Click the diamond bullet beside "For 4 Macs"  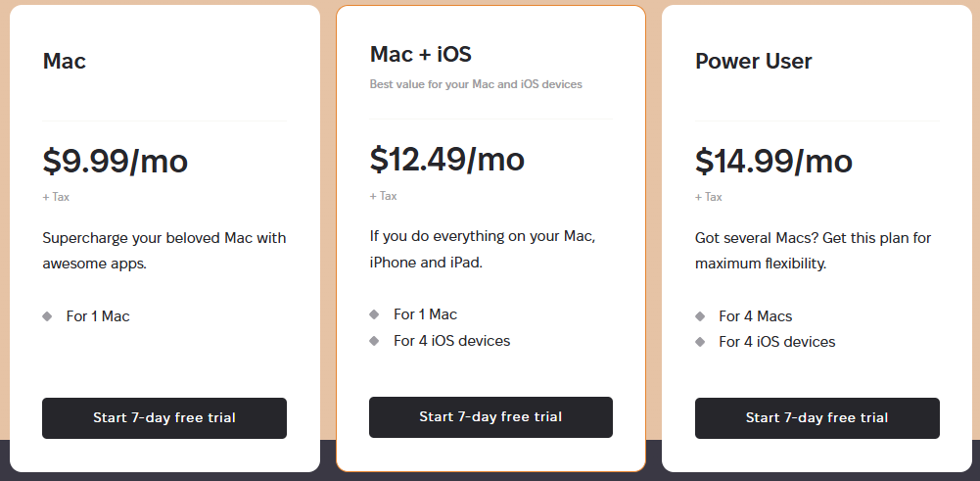700,316
